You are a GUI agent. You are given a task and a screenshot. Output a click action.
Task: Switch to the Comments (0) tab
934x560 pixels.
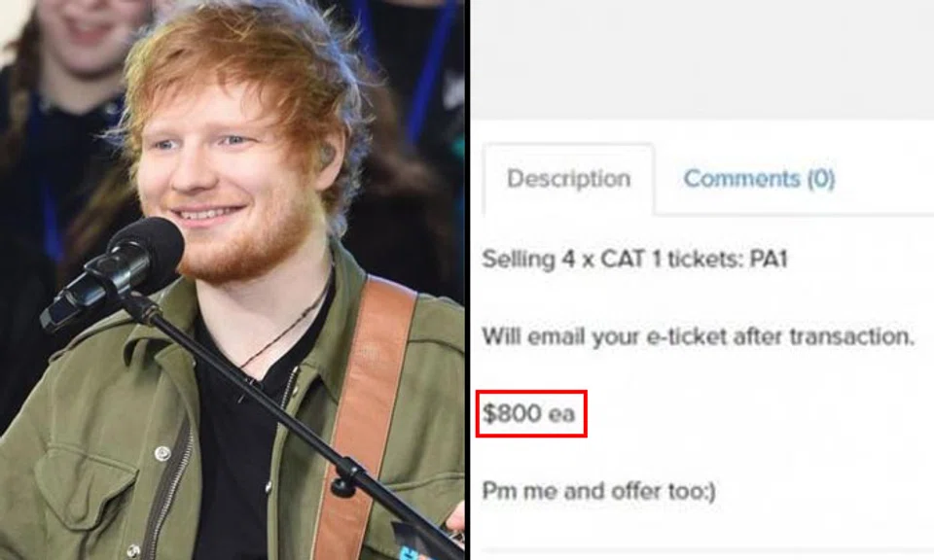point(759,179)
